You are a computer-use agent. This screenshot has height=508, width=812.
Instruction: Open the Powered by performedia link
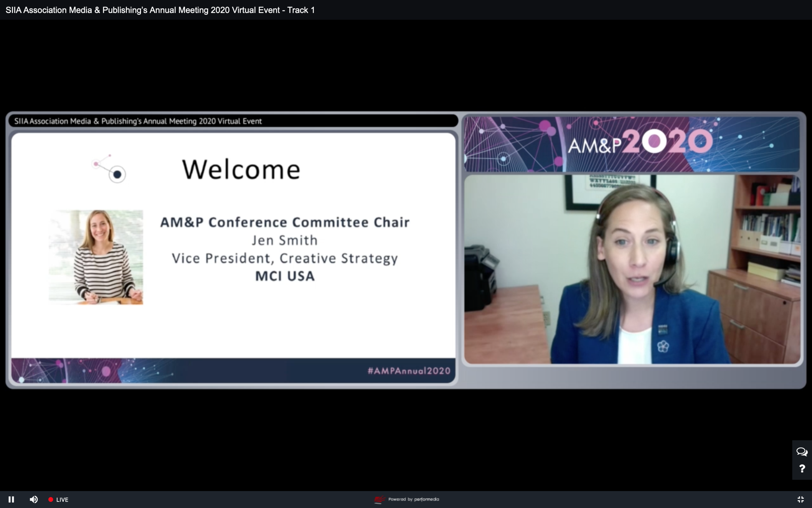click(413, 499)
